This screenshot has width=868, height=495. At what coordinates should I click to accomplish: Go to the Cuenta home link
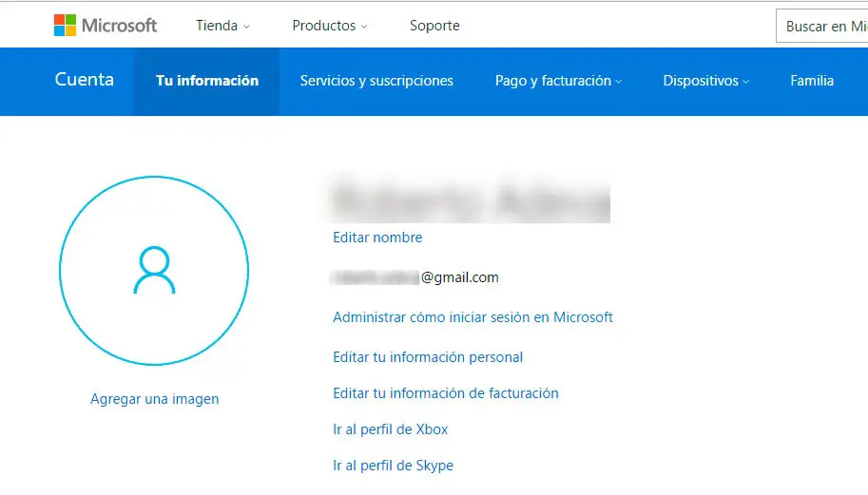pos(85,80)
